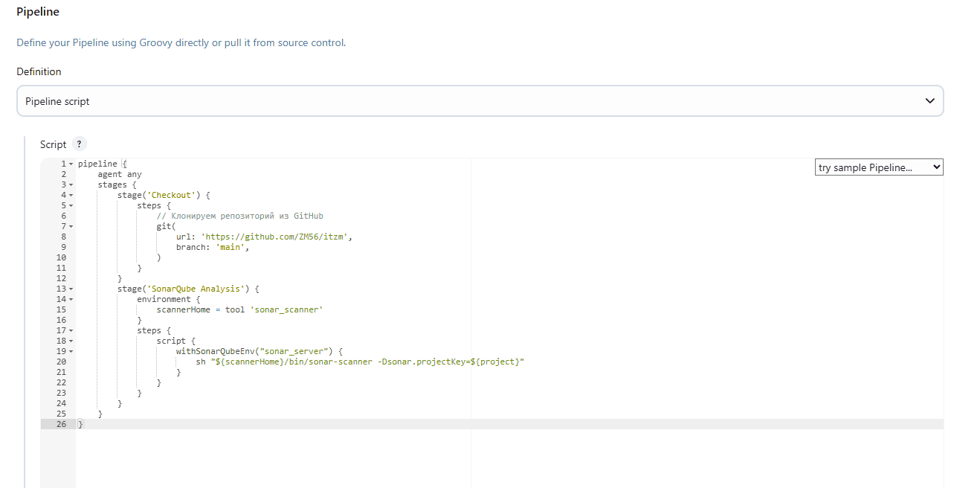
Task: Place cursor on the 'main' branch value
Action: (x=229, y=247)
